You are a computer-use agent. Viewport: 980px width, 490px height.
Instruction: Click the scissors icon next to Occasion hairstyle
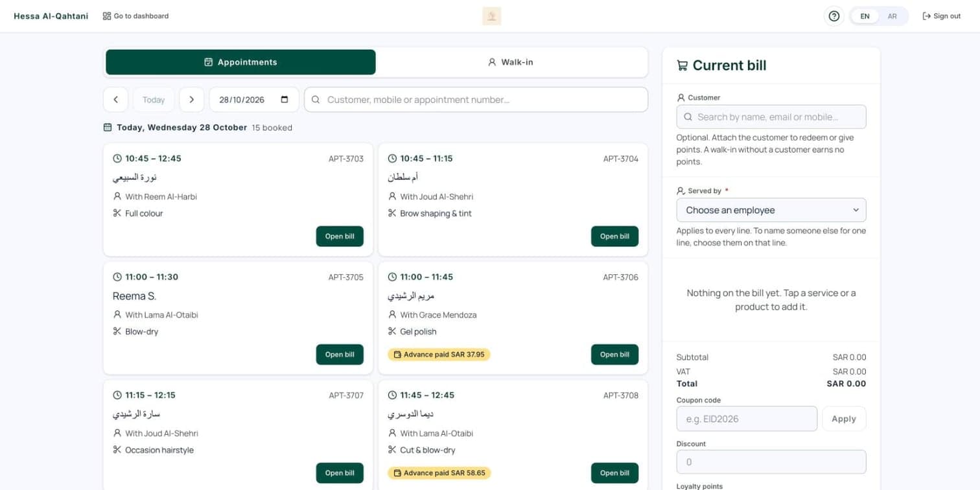[x=117, y=450]
